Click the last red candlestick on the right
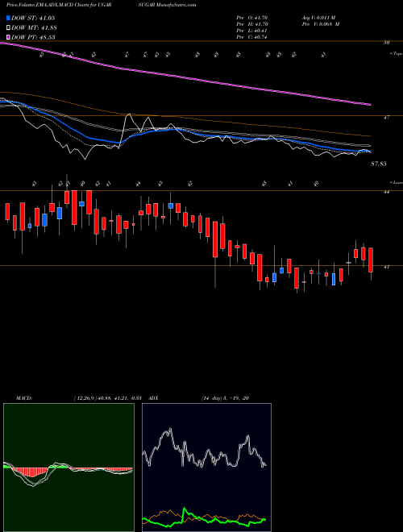The width and height of the screenshot is (403, 532). pos(371,260)
